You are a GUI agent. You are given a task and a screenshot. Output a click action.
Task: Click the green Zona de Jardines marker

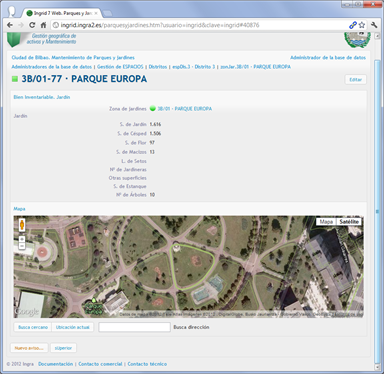coord(153,108)
